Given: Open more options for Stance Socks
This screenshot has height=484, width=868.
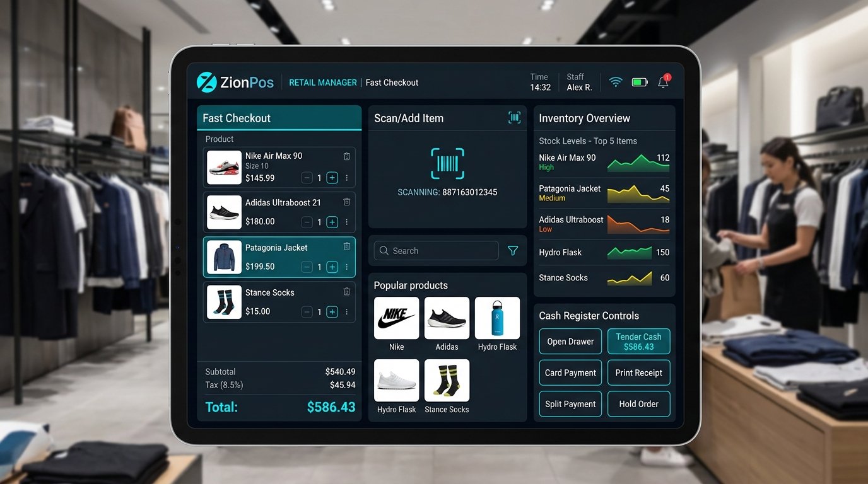Looking at the screenshot, I should tap(346, 312).
